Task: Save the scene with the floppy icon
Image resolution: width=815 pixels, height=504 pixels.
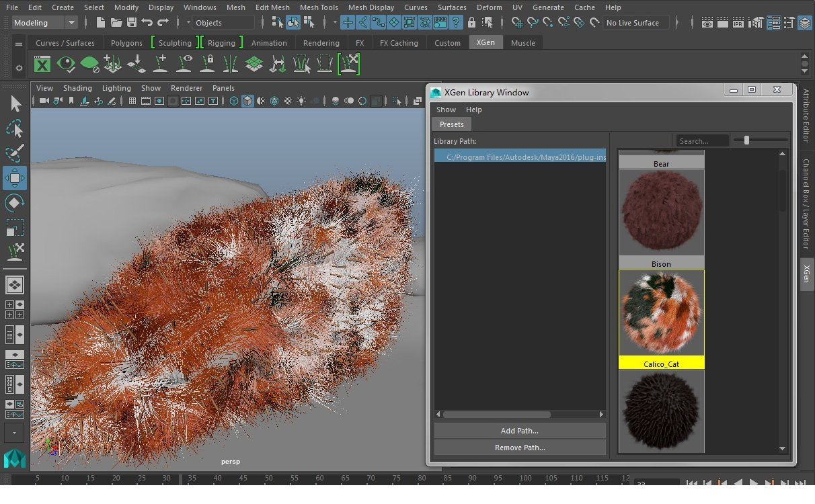Action: tap(132, 22)
